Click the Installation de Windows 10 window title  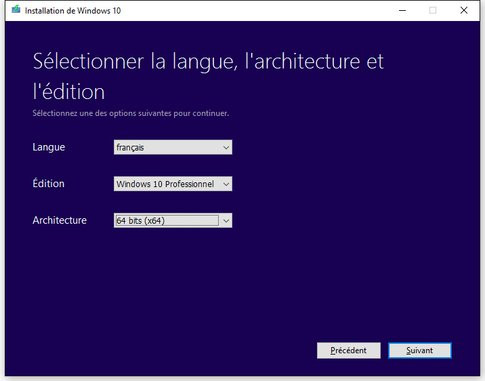pyautogui.click(x=73, y=11)
